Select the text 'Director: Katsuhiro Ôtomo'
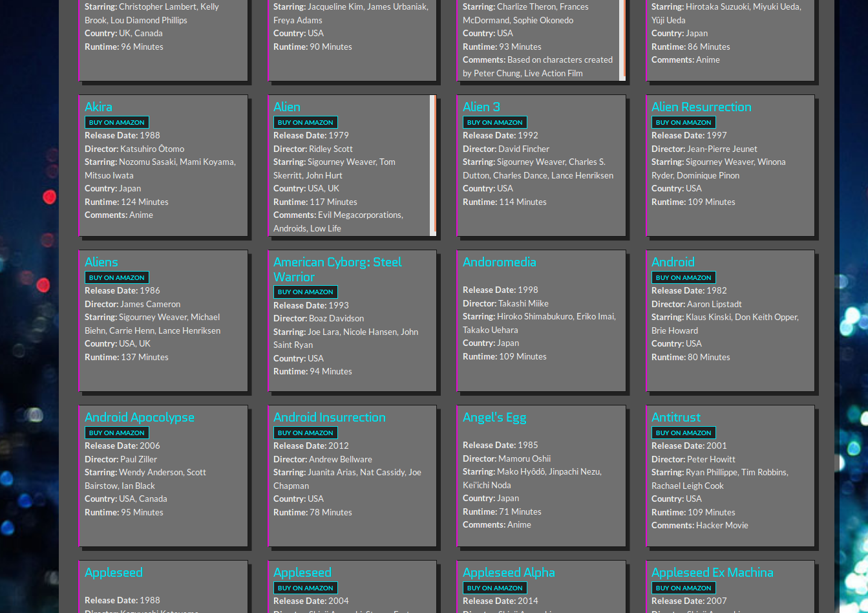The width and height of the screenshot is (868, 613). [134, 149]
